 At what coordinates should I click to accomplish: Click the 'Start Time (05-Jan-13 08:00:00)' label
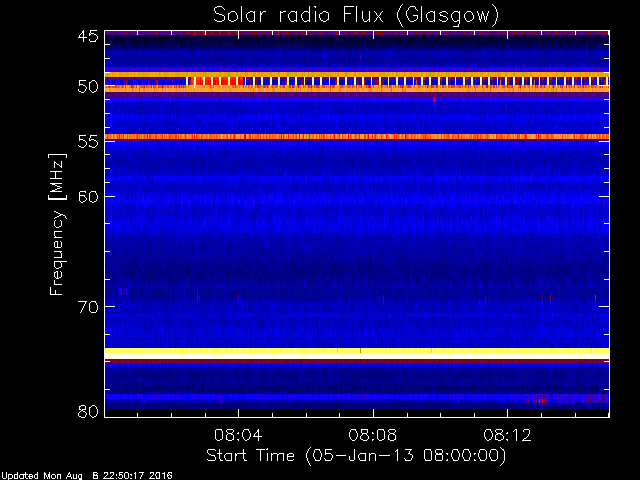[356, 456]
